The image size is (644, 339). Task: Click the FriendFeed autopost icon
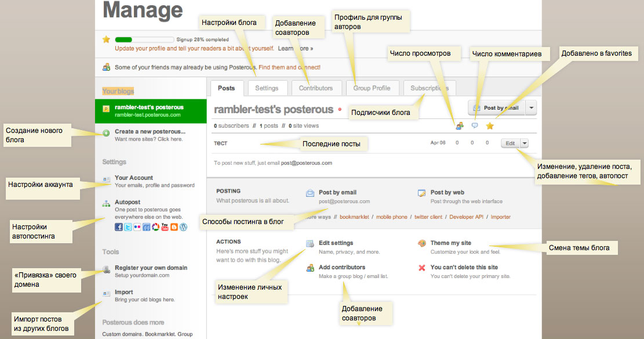(146, 227)
